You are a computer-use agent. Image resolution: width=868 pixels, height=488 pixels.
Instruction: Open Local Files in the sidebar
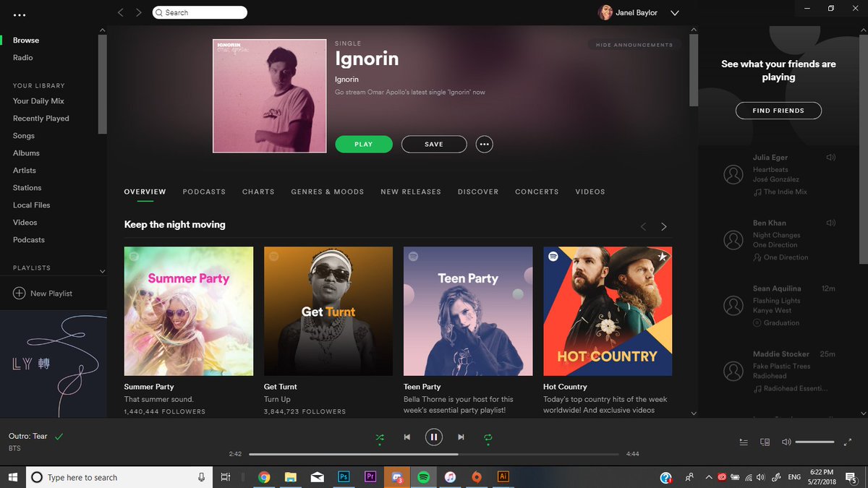point(32,205)
